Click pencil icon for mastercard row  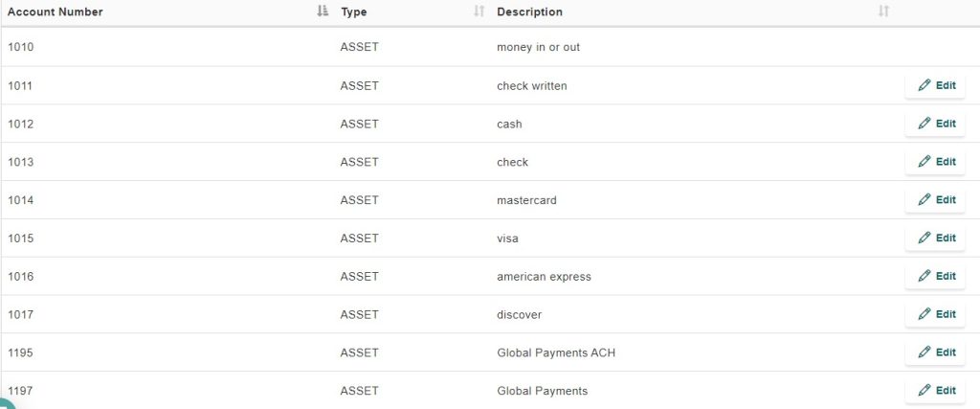click(924, 199)
